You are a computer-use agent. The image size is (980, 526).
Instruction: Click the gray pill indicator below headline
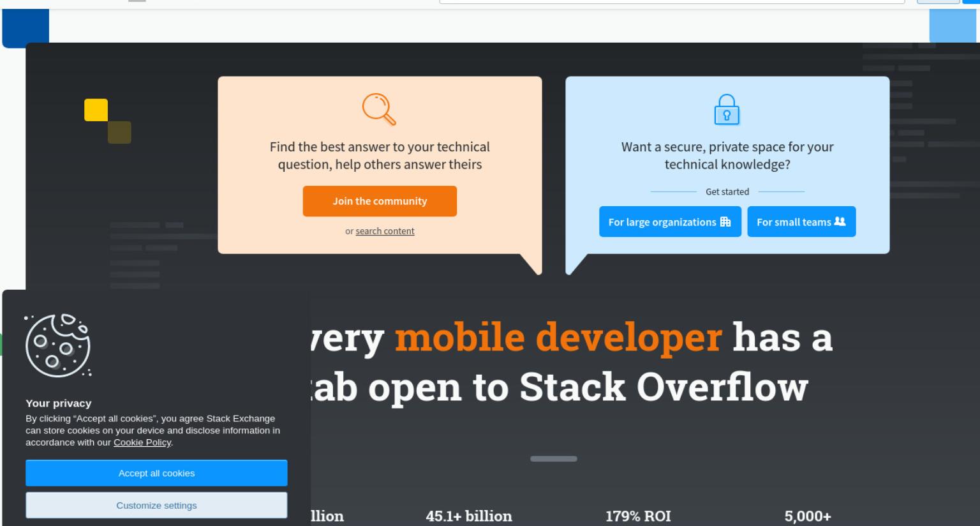[x=554, y=458]
